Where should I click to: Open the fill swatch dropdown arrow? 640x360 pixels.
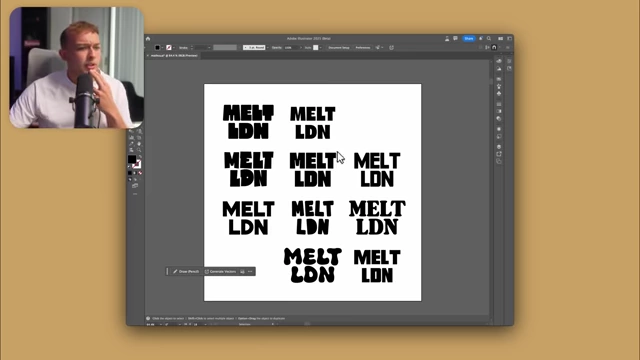(x=162, y=48)
